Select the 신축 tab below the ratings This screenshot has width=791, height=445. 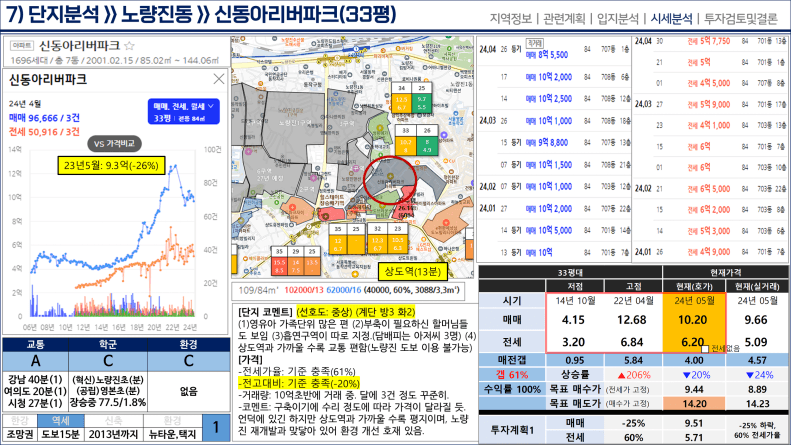tap(114, 421)
